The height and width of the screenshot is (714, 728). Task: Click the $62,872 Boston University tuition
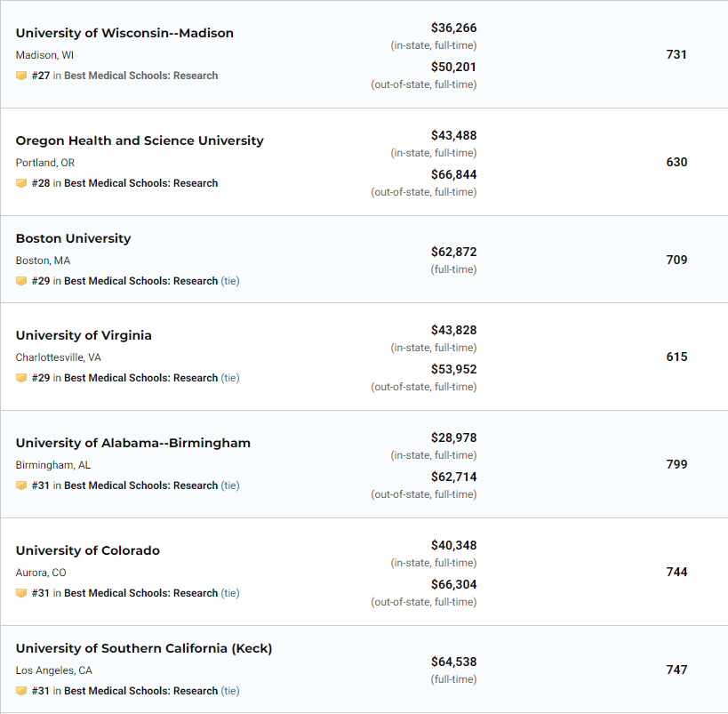pyautogui.click(x=453, y=252)
